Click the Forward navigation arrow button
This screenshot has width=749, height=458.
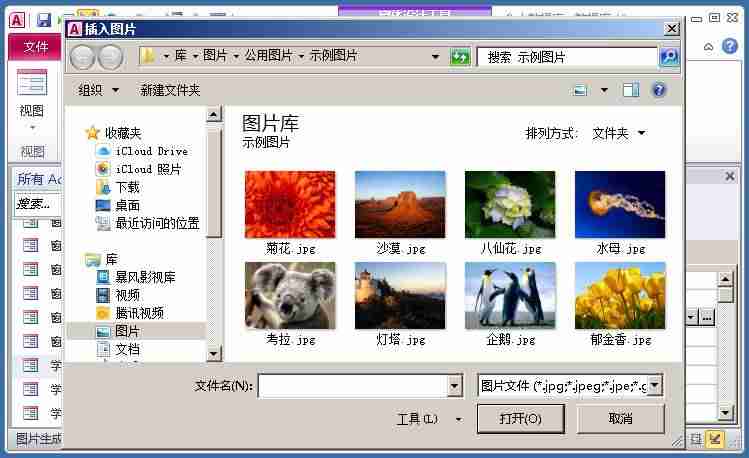click(x=110, y=57)
